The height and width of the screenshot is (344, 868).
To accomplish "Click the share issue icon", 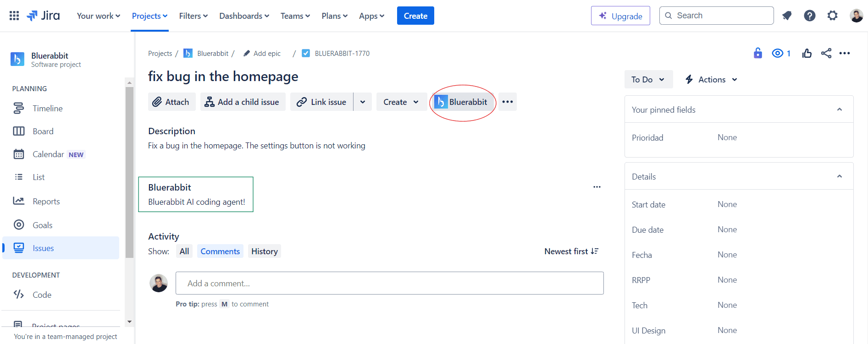I will coord(826,53).
